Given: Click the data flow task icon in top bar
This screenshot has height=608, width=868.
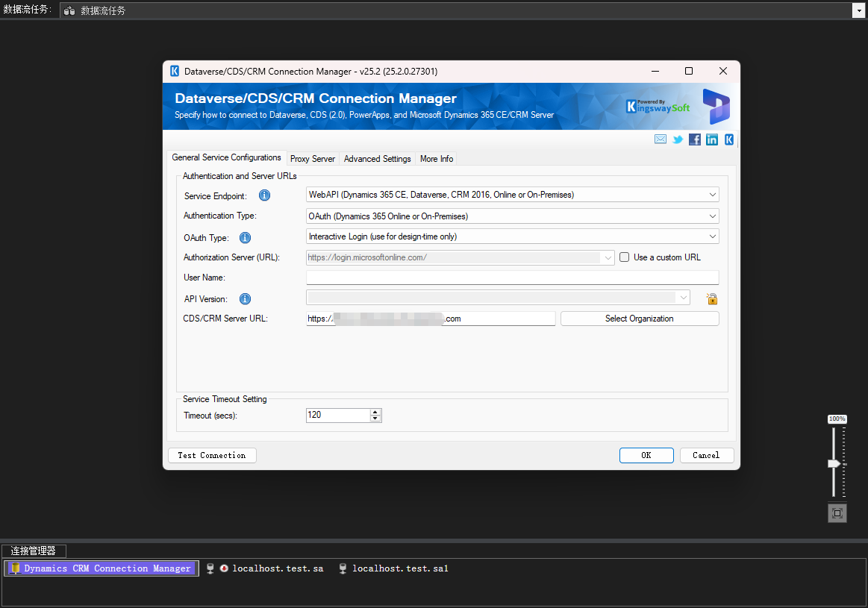Looking at the screenshot, I should coord(69,10).
